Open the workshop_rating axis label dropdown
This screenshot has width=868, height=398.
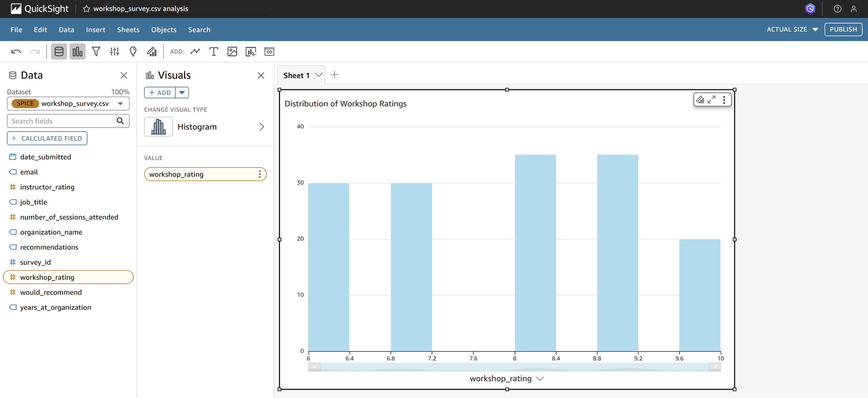[x=540, y=378]
